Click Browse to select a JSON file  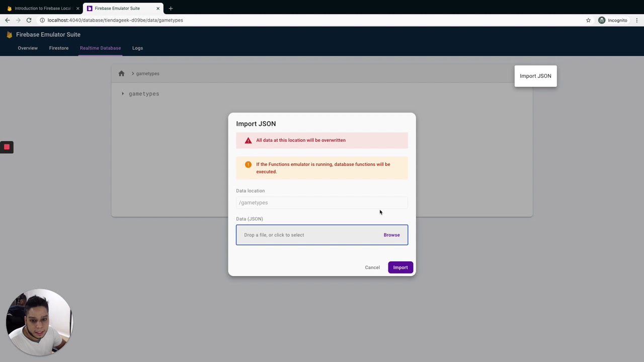pyautogui.click(x=391, y=235)
